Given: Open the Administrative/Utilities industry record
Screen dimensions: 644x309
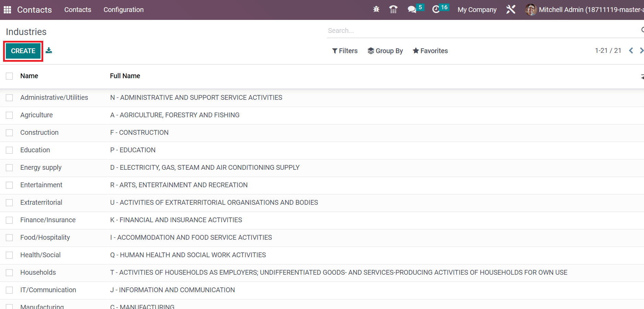Looking at the screenshot, I should point(54,97).
